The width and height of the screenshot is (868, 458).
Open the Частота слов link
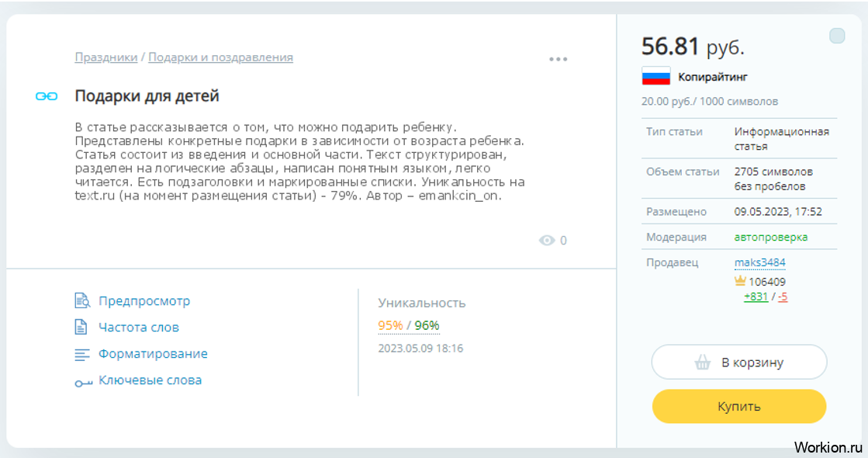[138, 328]
